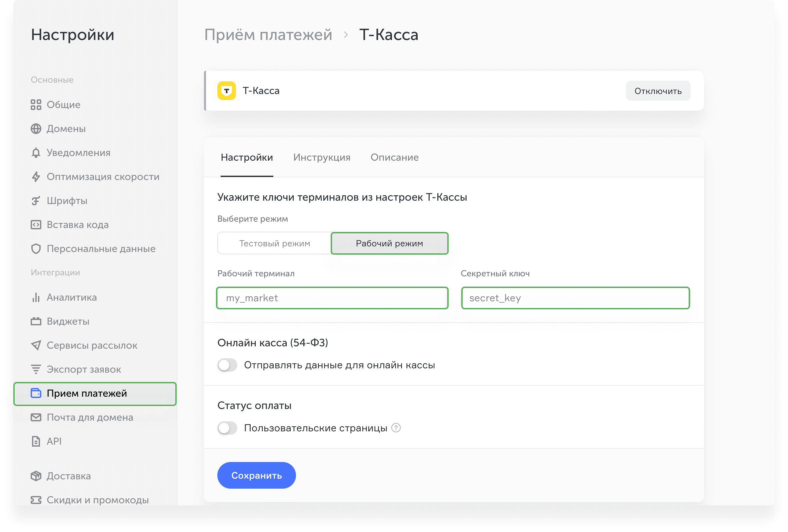Click the blue Сохранить button
Screen dimensions: 788x532
(257, 476)
